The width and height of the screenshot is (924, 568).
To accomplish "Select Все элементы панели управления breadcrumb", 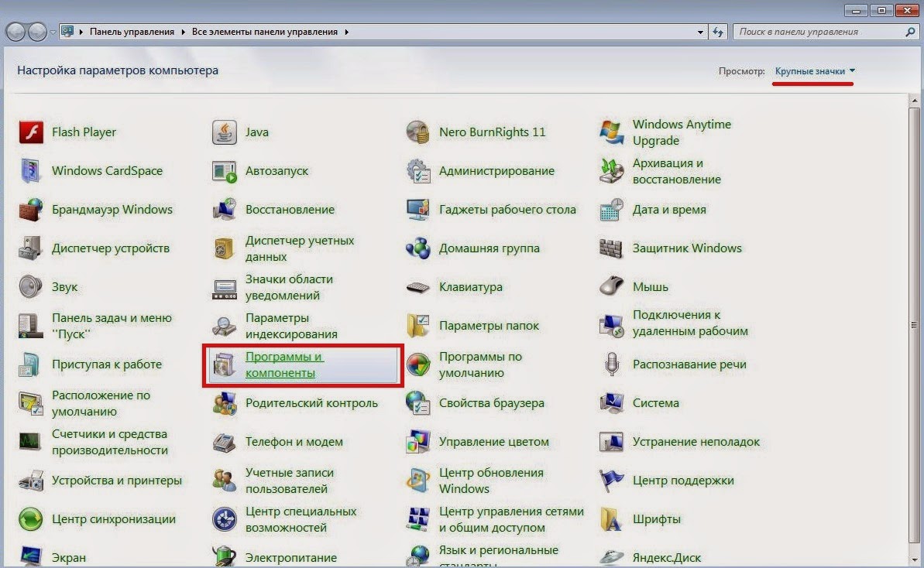I will pyautogui.click(x=265, y=32).
